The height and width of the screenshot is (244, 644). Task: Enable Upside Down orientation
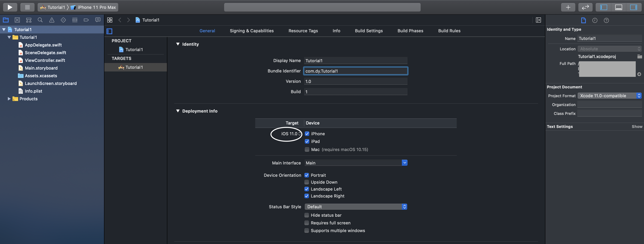(307, 182)
